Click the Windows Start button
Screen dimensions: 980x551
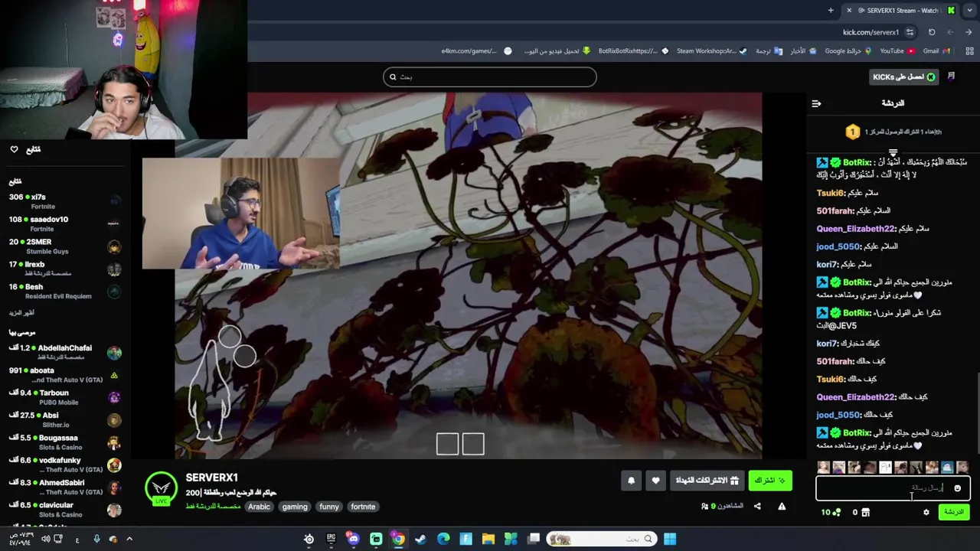coord(670,539)
